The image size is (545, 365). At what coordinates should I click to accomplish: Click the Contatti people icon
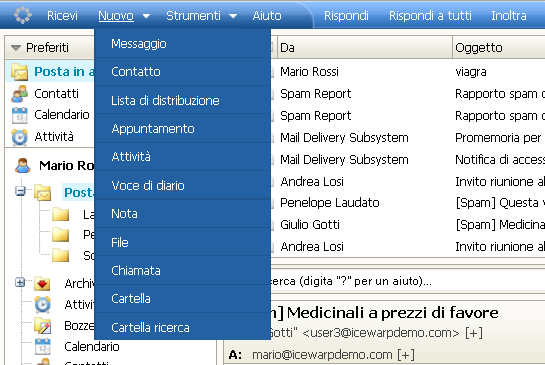[x=19, y=94]
